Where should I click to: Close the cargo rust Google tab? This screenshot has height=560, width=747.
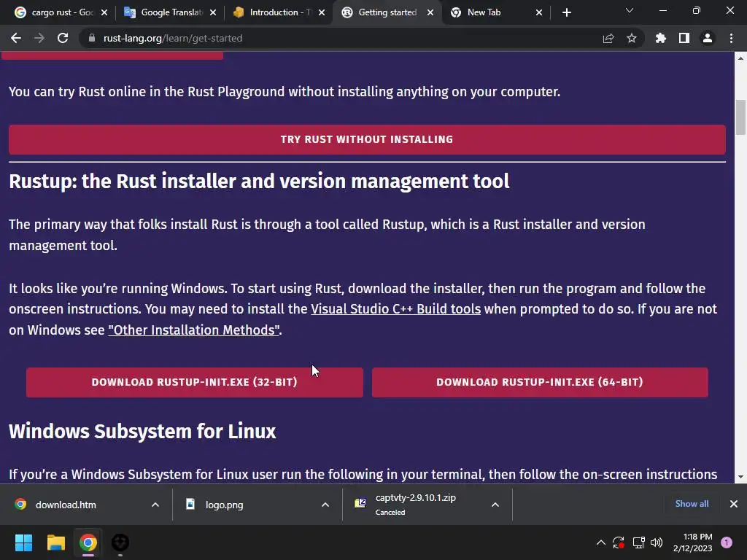[x=104, y=13]
